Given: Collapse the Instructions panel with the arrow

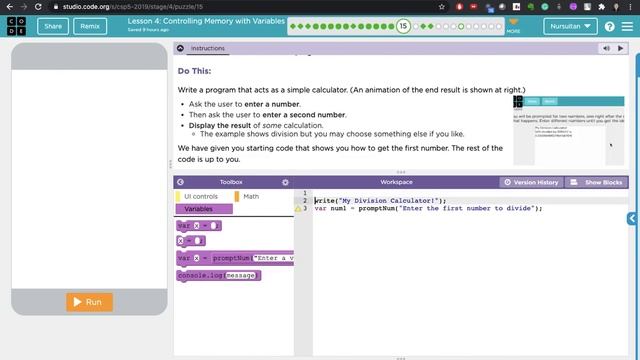Looking at the screenshot, I should pyautogui.click(x=180, y=48).
